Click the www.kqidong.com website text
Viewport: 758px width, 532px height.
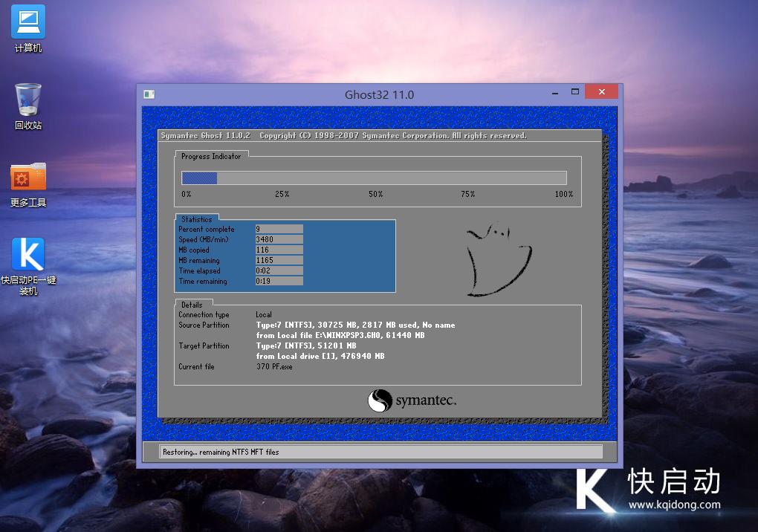tap(674, 505)
